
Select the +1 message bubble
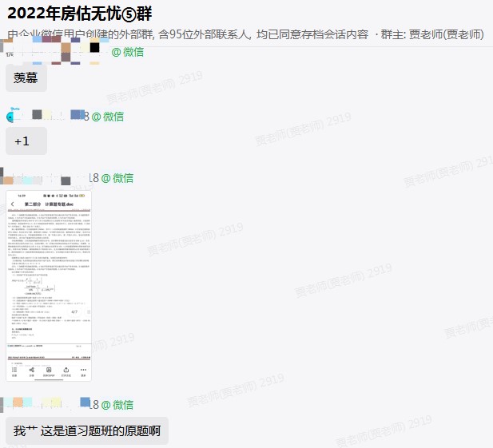pyautogui.click(x=26, y=141)
